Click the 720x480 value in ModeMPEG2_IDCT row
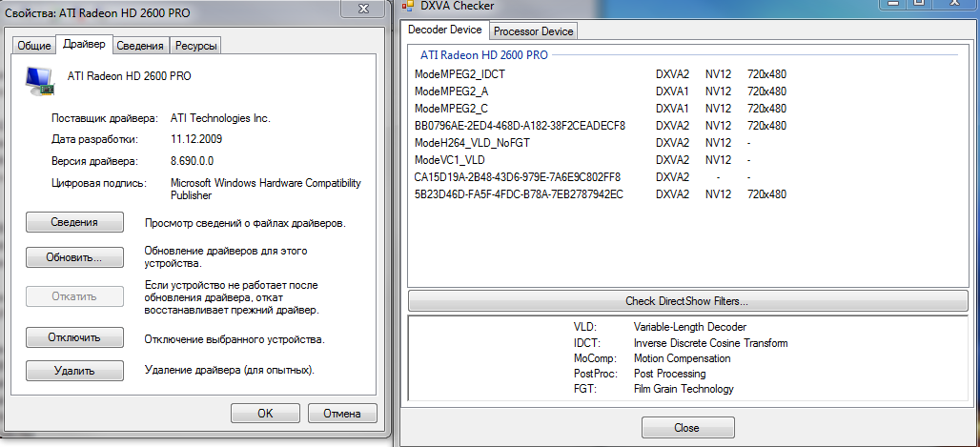Screen dimensions: 980x447 [x=766, y=74]
